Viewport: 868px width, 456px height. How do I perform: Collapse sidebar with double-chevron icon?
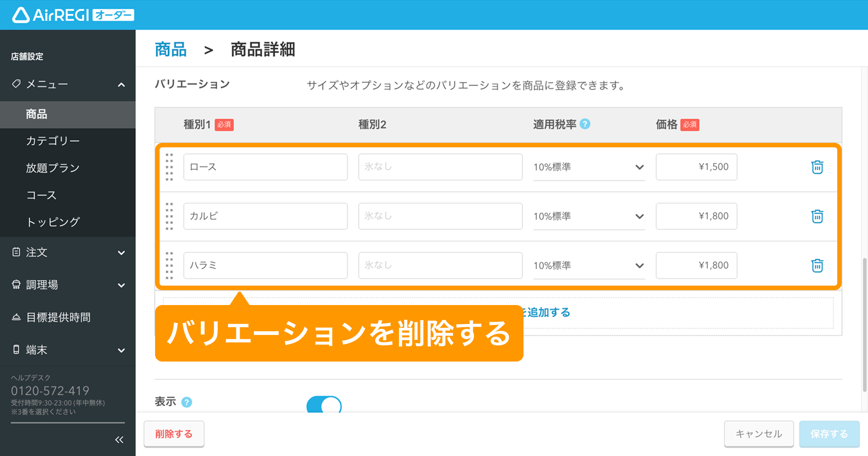(119, 440)
